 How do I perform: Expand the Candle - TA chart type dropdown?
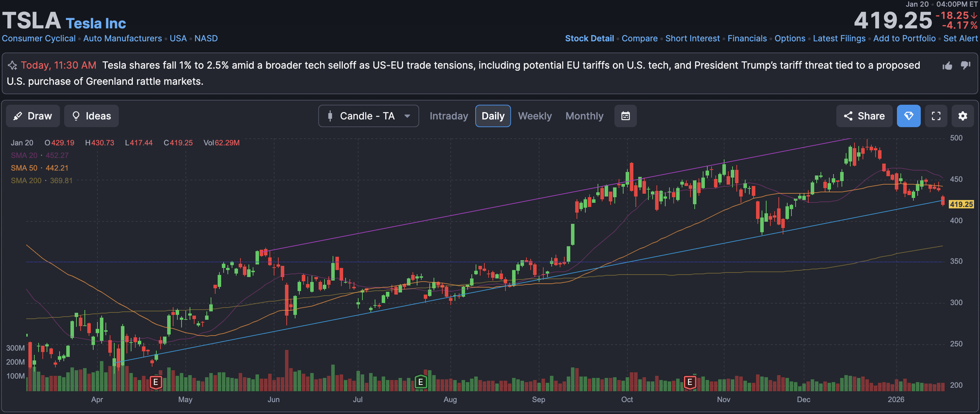point(368,116)
